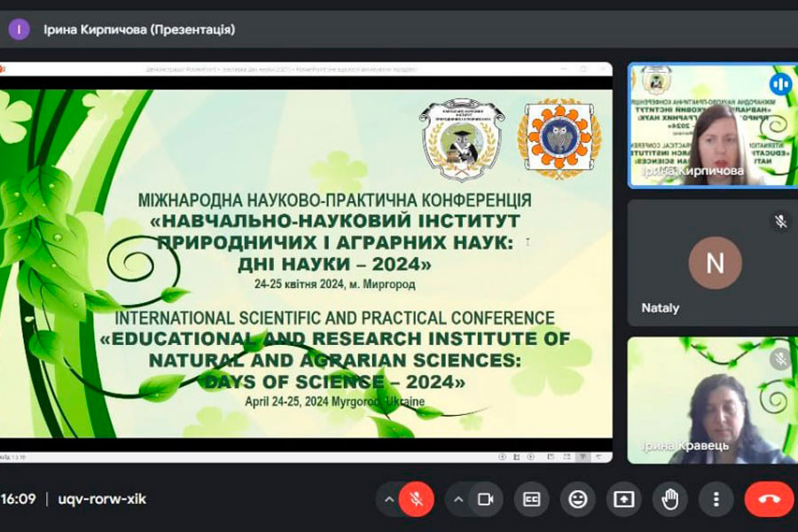Click the muted mic icon on Nataly's tile
The image size is (798, 532).
point(780,222)
